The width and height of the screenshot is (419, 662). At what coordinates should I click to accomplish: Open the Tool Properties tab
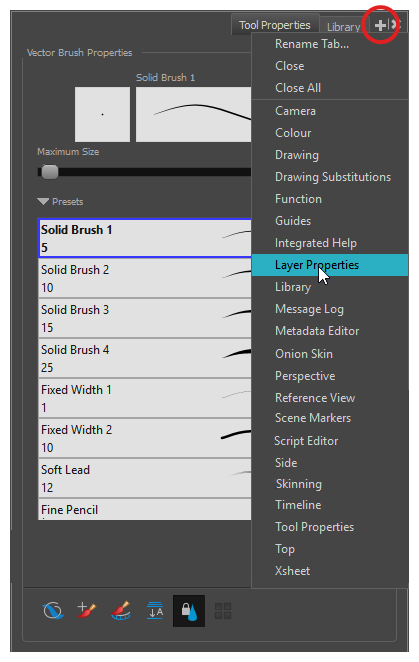tap(275, 25)
